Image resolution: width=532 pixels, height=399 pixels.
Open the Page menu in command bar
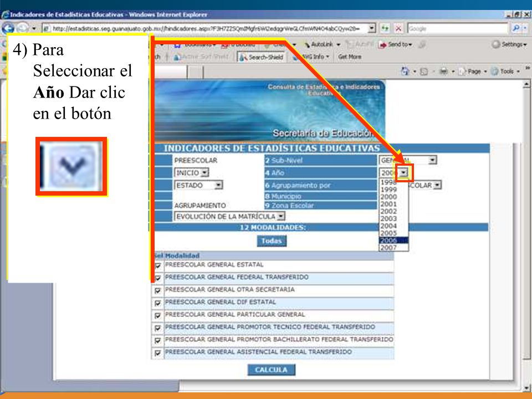(472, 71)
